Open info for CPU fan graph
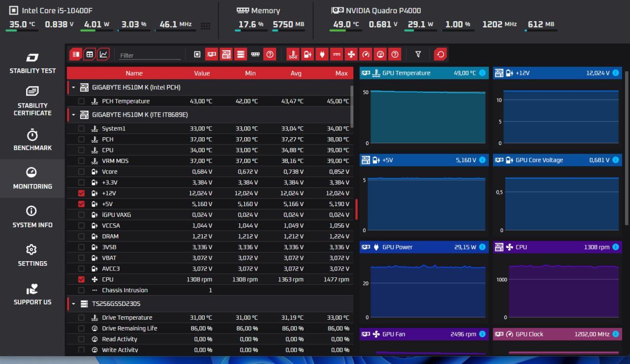This screenshot has height=364, width=630. pyautogui.click(x=615, y=247)
